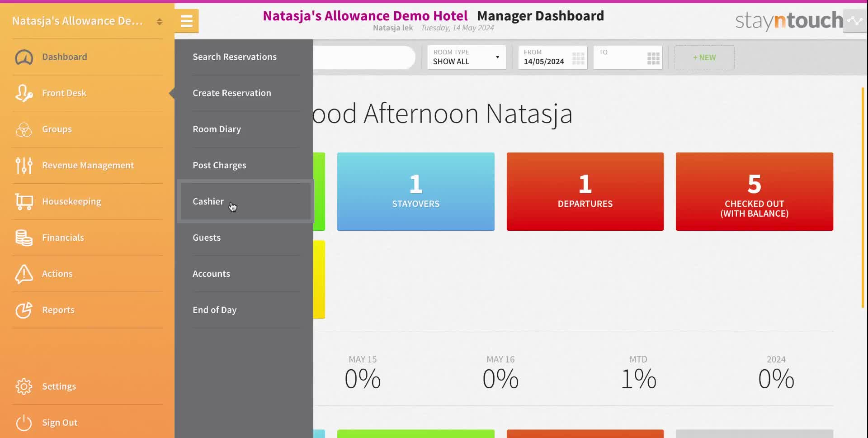Click the empty TO date field
The height and width of the screenshot is (438, 868).
point(628,57)
